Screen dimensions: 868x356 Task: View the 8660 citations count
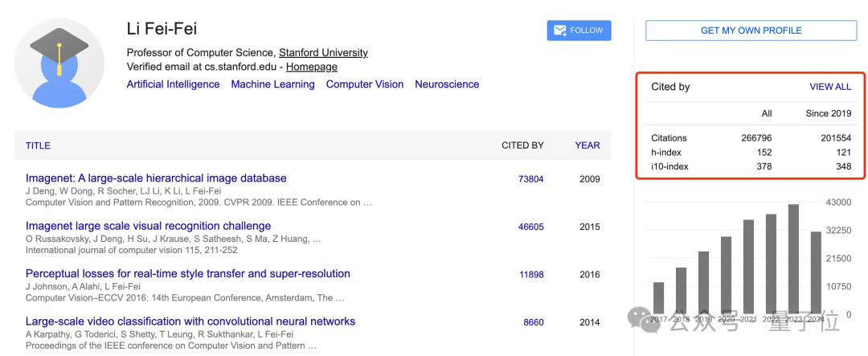pos(534,321)
